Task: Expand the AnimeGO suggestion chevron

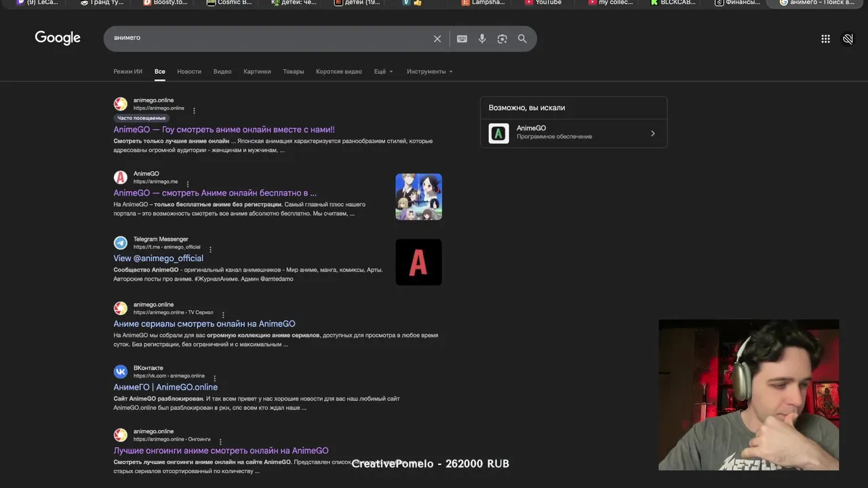Action: click(x=652, y=134)
